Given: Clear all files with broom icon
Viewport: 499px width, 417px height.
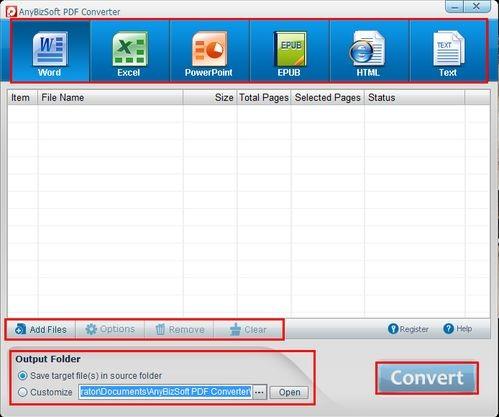Looking at the screenshot, I should tap(248, 329).
